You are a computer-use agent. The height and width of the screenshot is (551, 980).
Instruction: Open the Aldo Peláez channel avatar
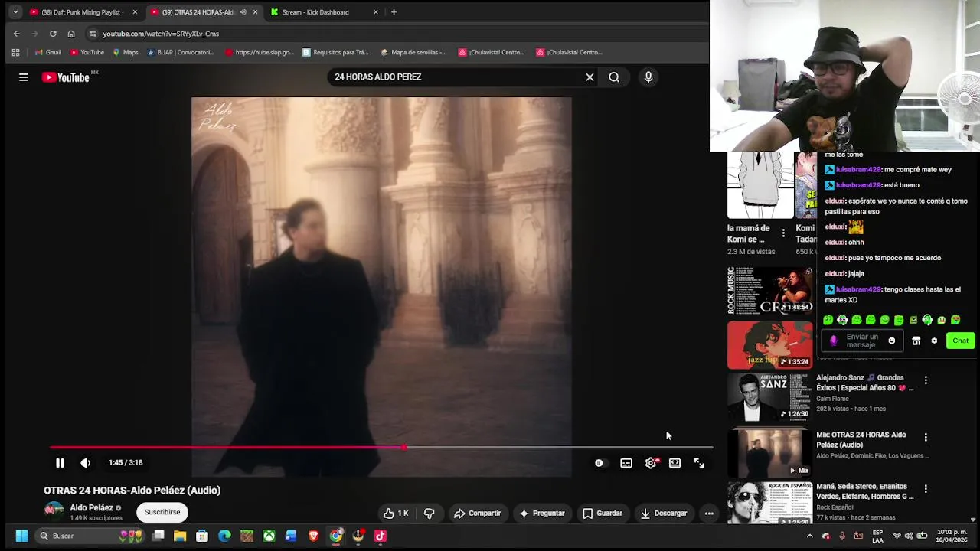[x=54, y=512]
